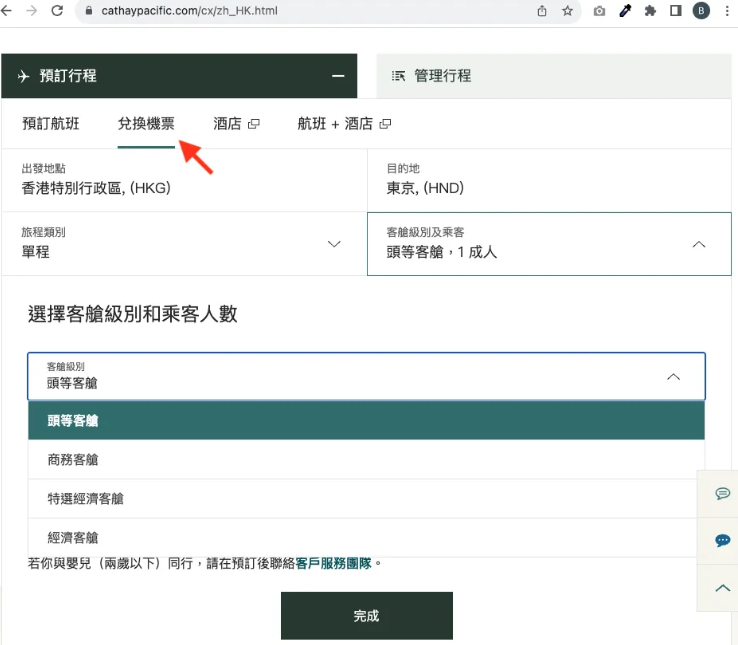Click the share page icon in address bar
The image size is (738, 645).
[x=542, y=11]
